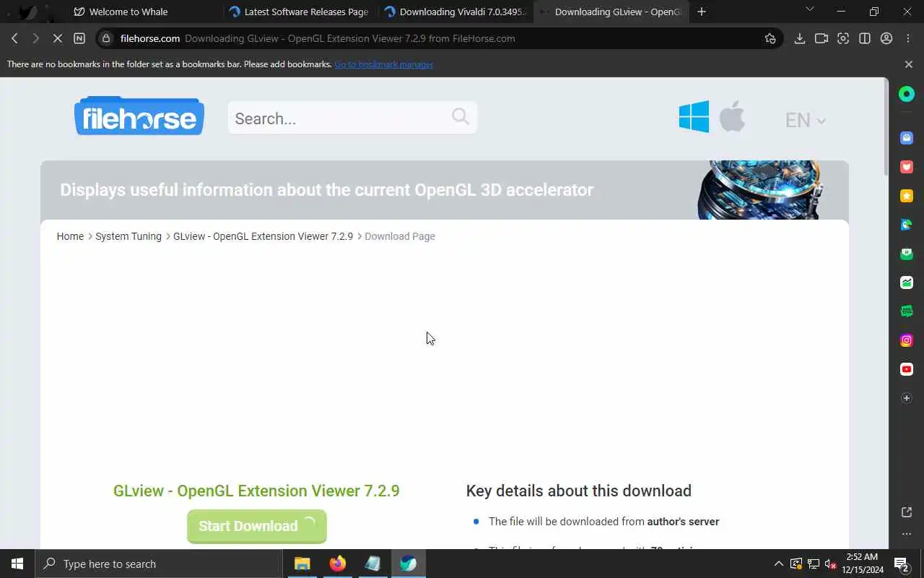Open Instagram in the sidebar

tap(907, 340)
